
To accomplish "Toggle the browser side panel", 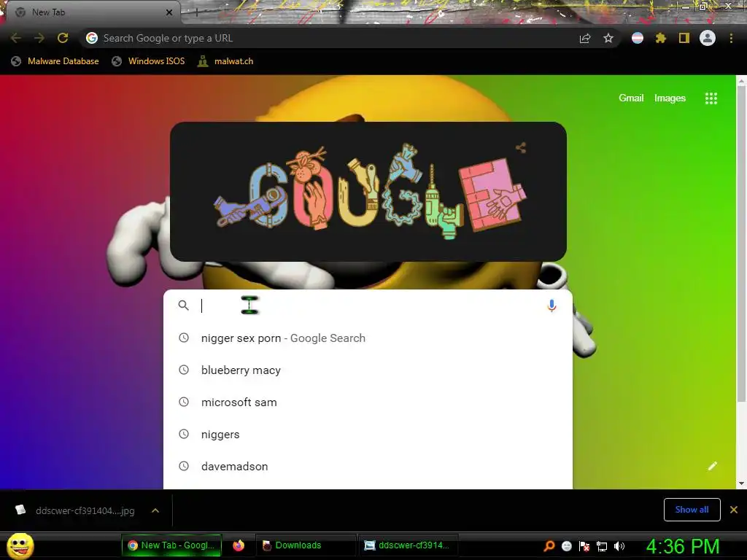I will point(684,38).
